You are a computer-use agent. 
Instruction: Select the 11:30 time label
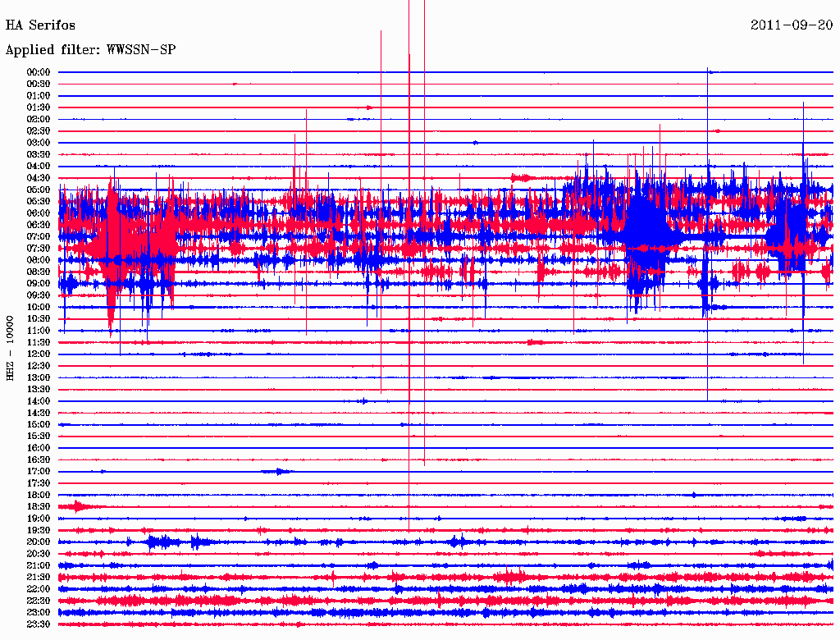point(39,342)
